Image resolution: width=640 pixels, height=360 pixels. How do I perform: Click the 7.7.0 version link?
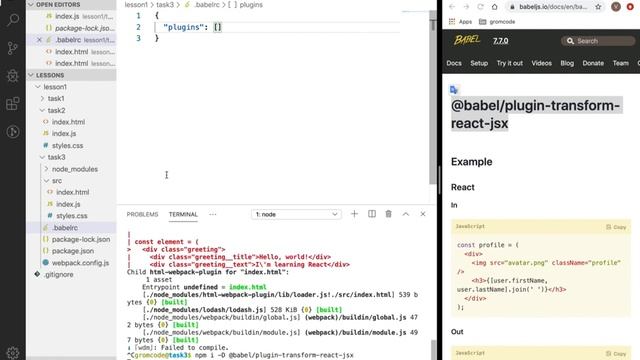[x=500, y=41]
